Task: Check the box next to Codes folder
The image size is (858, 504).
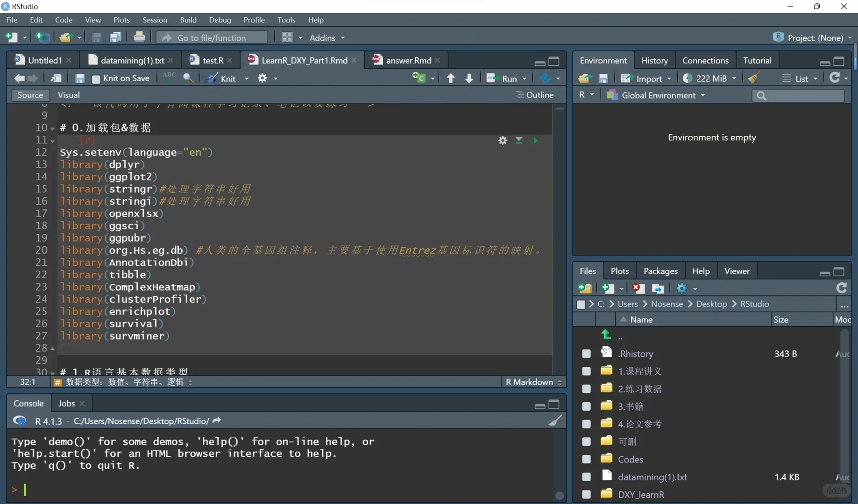Action: point(586,459)
